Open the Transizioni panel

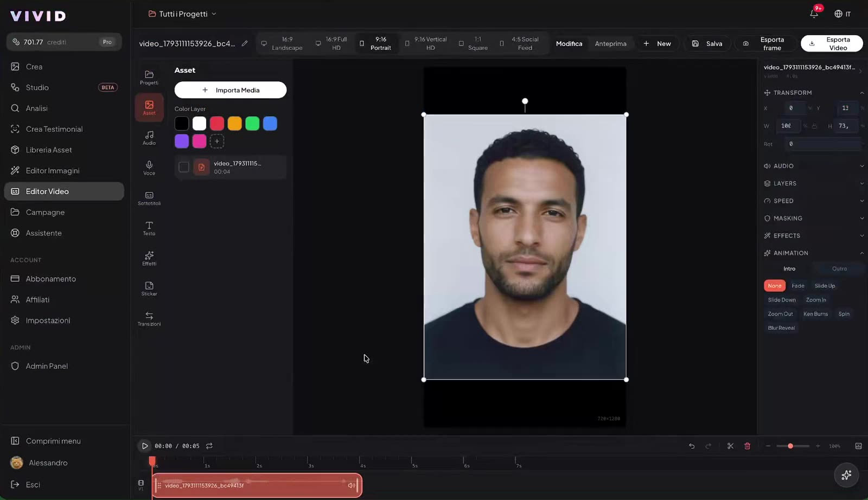(x=149, y=319)
